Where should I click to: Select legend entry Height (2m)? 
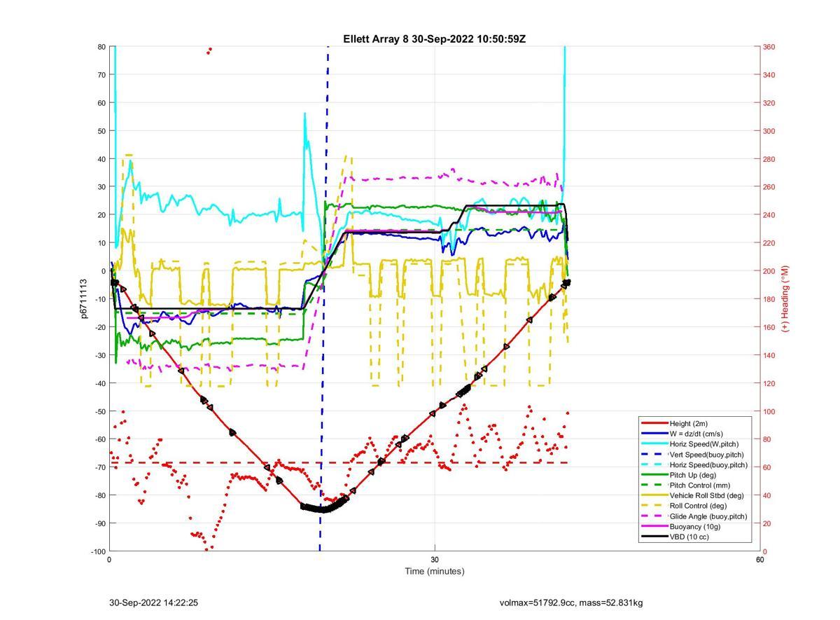pyautogui.click(x=689, y=423)
